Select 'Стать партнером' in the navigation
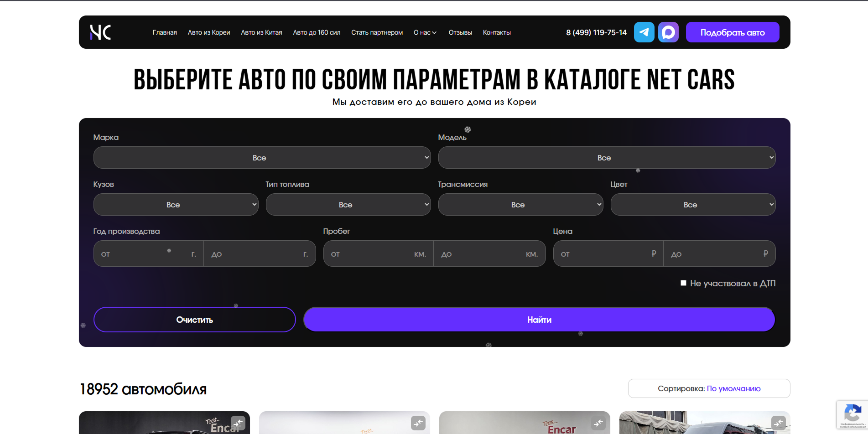Screen dimensions: 868x434 click(377, 32)
